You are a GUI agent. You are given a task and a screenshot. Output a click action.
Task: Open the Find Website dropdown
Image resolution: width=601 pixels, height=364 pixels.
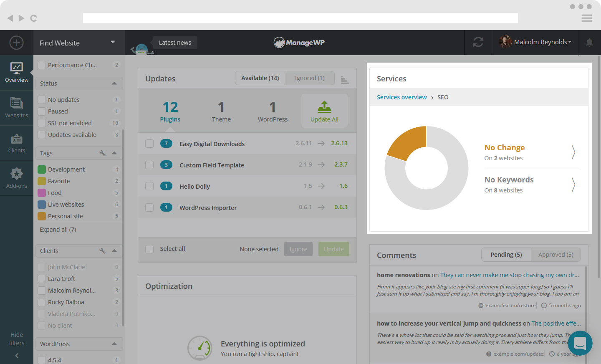coord(79,43)
